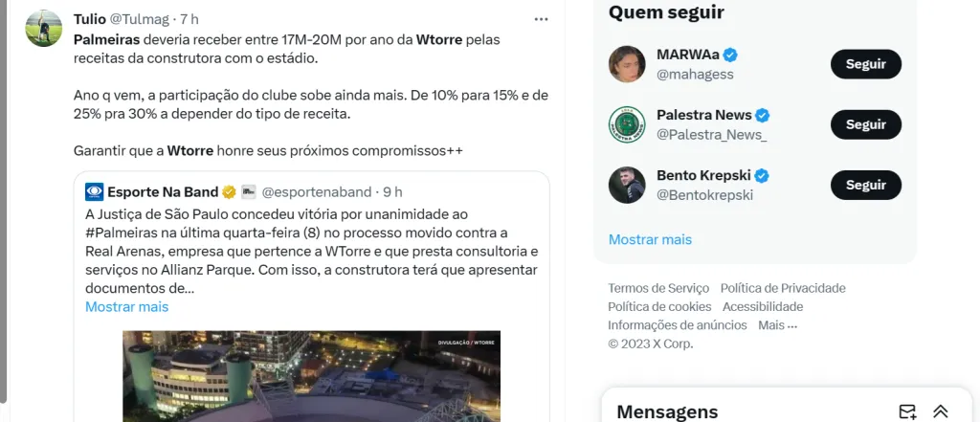This screenshot has width=980, height=422.
Task: Click the @Tulmag handle
Action: 140,19
